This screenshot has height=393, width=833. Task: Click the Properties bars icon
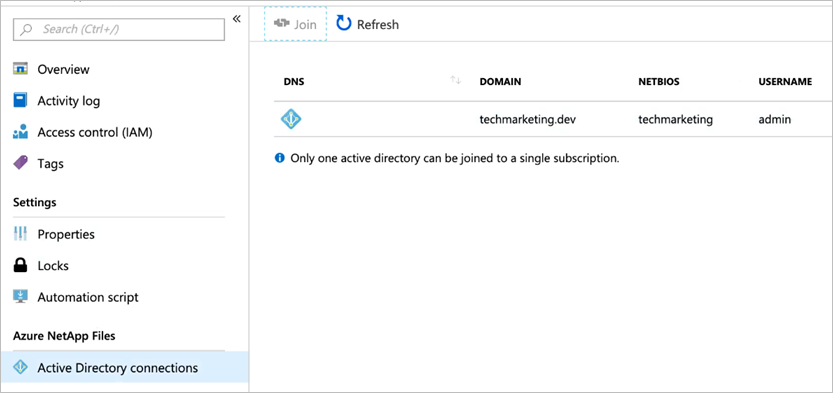pos(20,234)
